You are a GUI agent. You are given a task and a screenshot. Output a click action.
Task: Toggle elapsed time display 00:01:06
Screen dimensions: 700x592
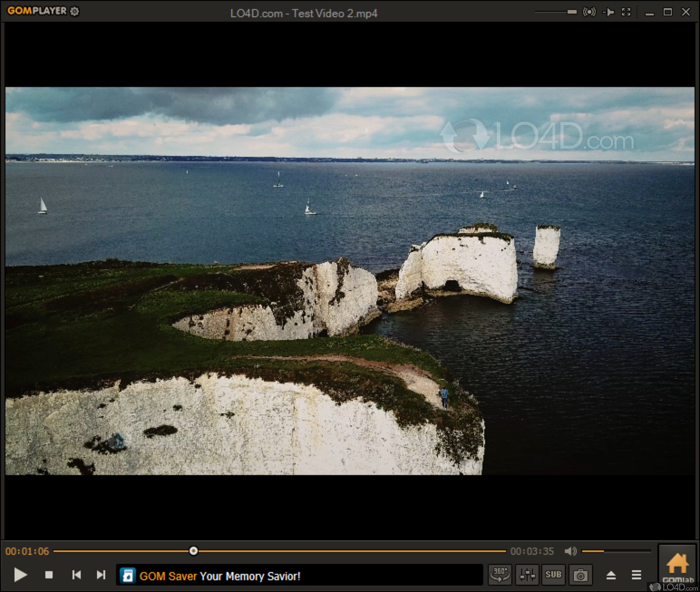tap(27, 551)
